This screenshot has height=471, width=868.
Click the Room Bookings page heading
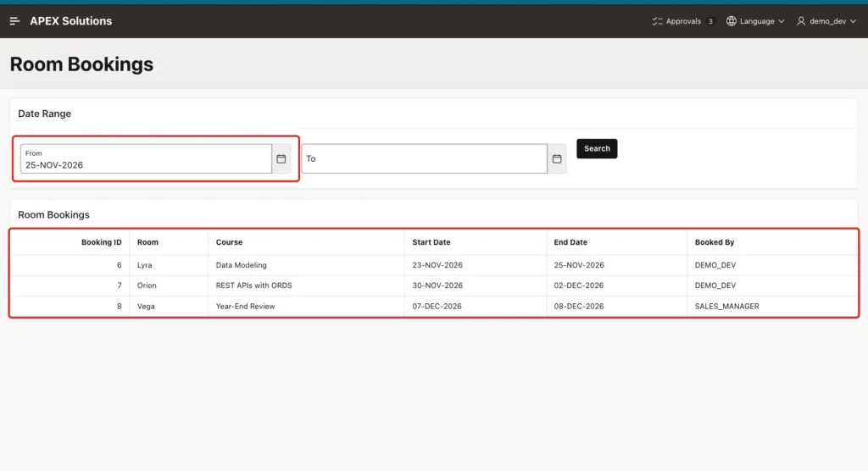[x=81, y=64]
